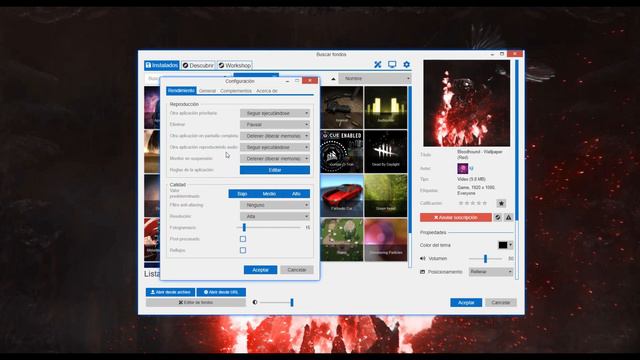Click the search field in the wallpaper browser
This screenshot has height=360, width=640.
point(188,78)
